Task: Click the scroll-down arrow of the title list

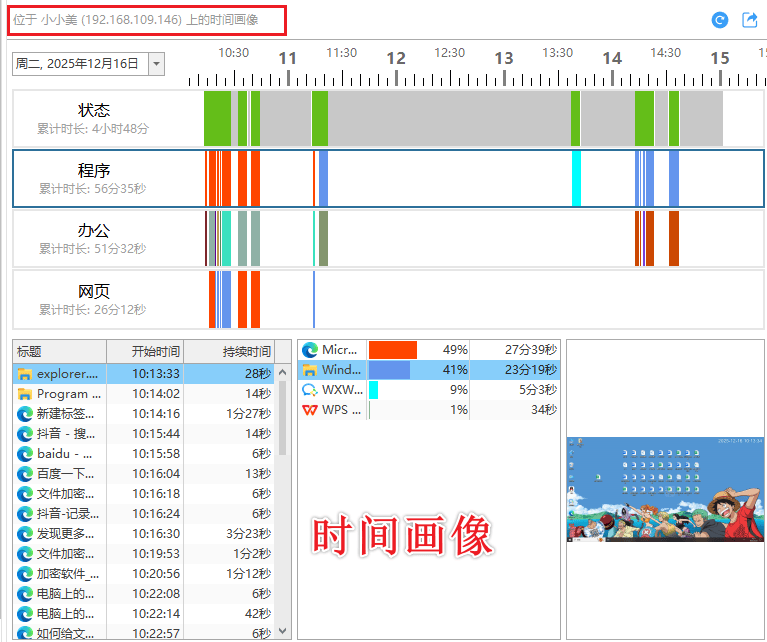Action: 282,631
